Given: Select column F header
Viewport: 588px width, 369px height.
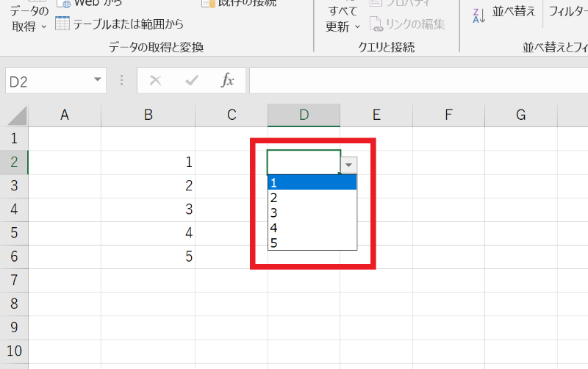Looking at the screenshot, I should tap(448, 115).
